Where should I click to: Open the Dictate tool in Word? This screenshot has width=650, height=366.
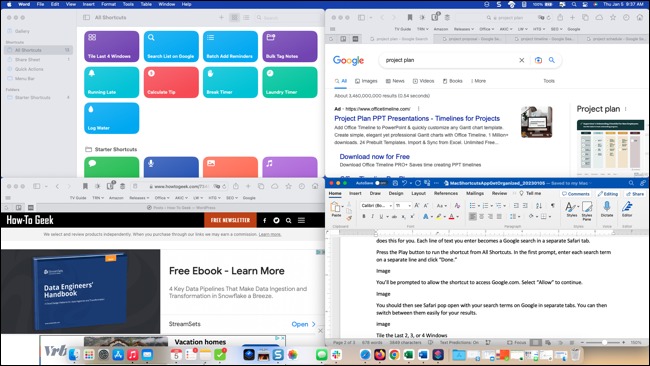tap(606, 209)
